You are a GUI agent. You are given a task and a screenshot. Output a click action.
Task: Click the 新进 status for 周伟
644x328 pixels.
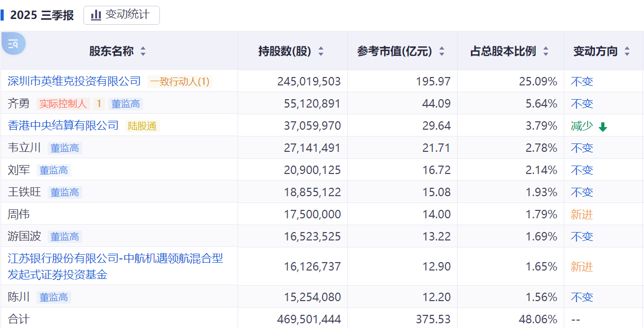581,215
